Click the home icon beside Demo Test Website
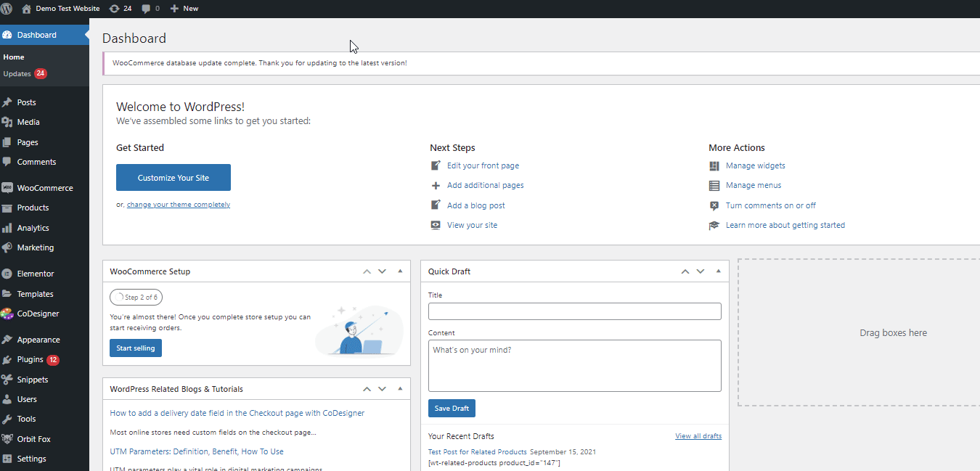This screenshot has height=471, width=980. [27, 9]
